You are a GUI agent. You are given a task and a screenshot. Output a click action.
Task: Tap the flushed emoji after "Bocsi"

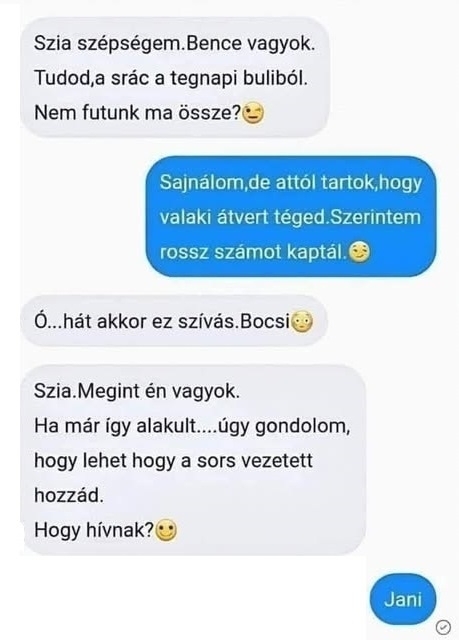point(302,322)
